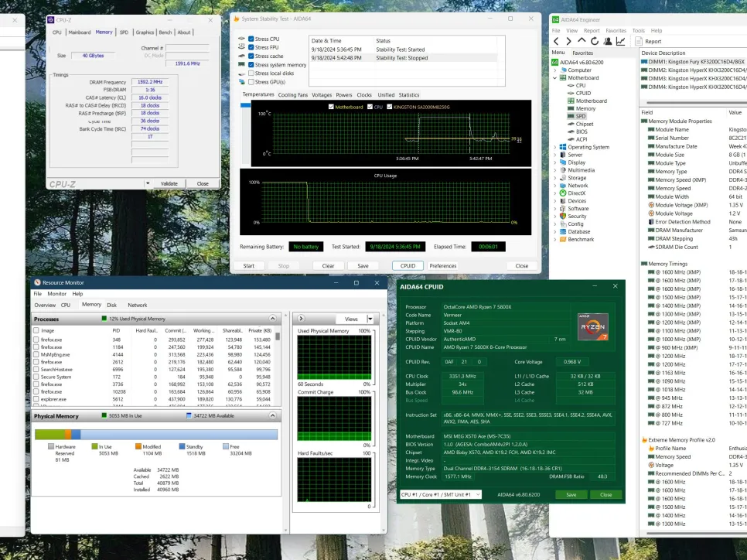
Task: Switch to the SPD tab in CPU-Z
Action: 124,32
